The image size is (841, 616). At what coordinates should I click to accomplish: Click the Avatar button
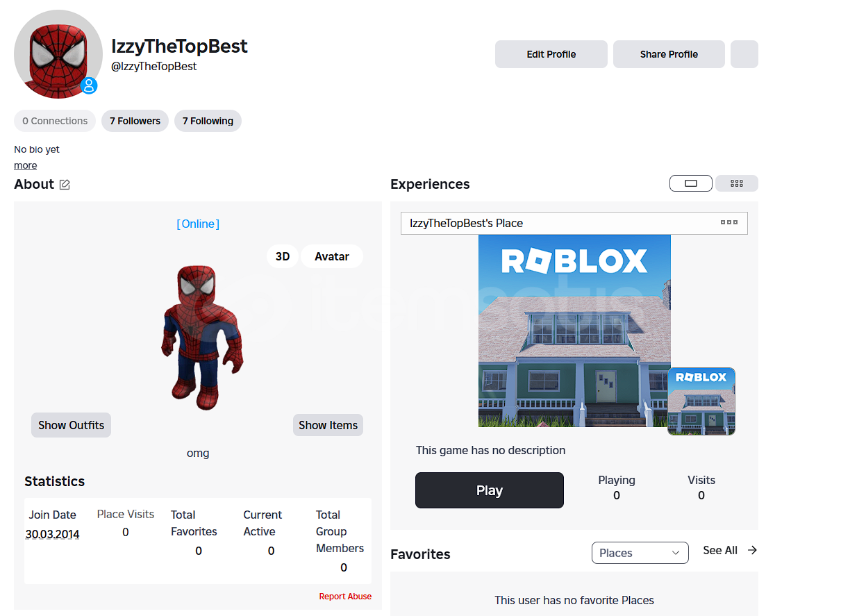click(332, 256)
